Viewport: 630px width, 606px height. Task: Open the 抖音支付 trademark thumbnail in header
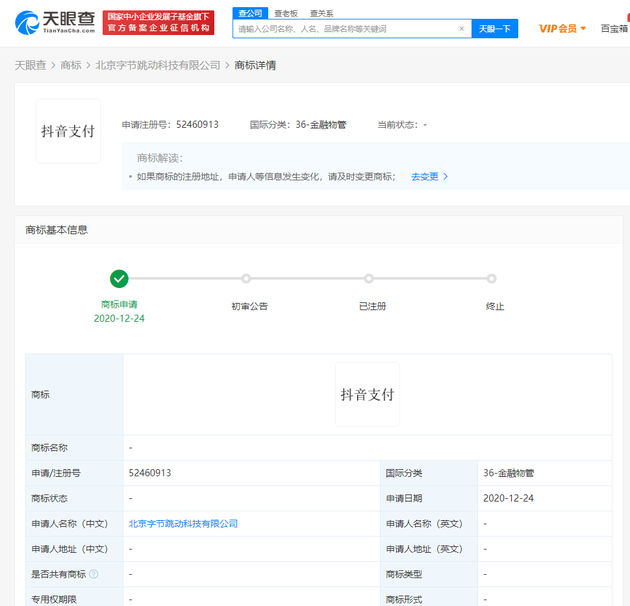(68, 131)
